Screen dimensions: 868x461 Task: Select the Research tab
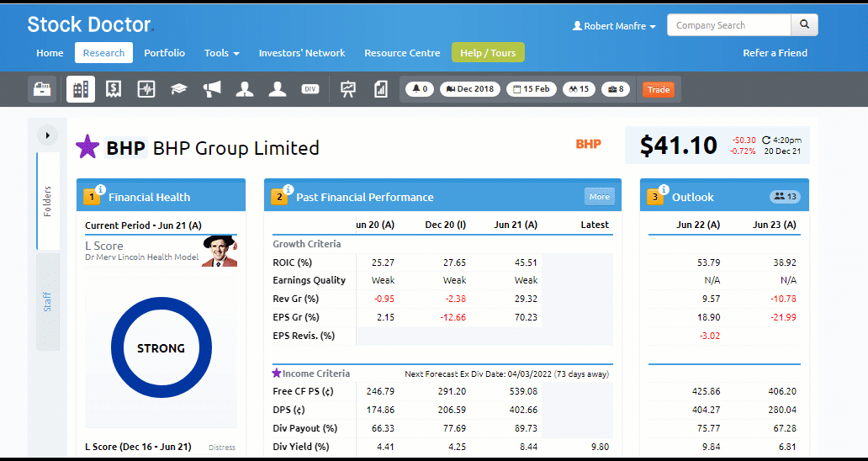click(x=103, y=52)
